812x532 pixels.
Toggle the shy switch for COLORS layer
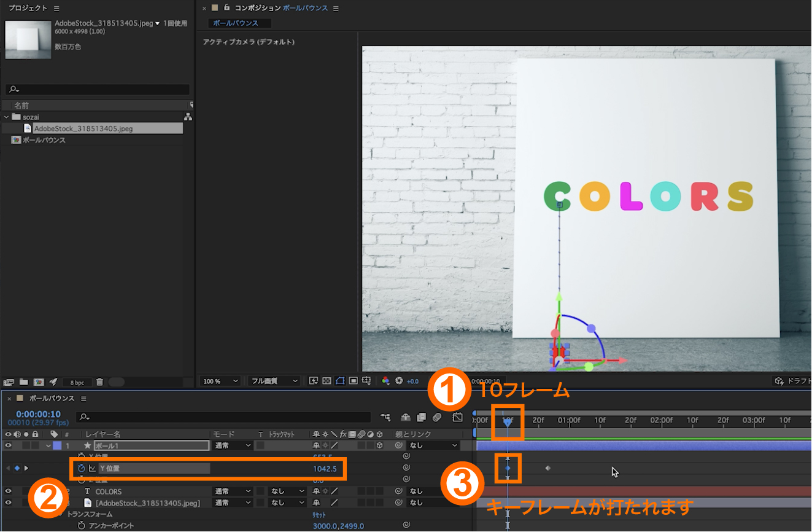[x=317, y=491]
